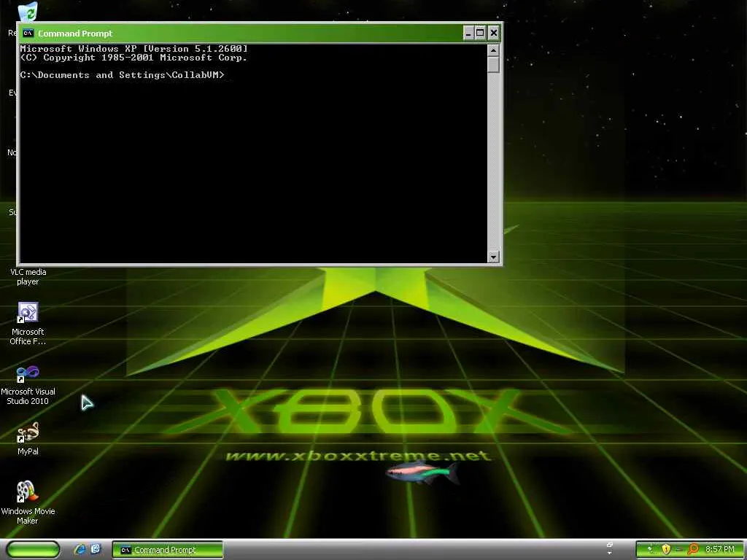Select the Microsoft Office F... desktop shortcut
Screen dimensions: 747x560
click(x=28, y=323)
